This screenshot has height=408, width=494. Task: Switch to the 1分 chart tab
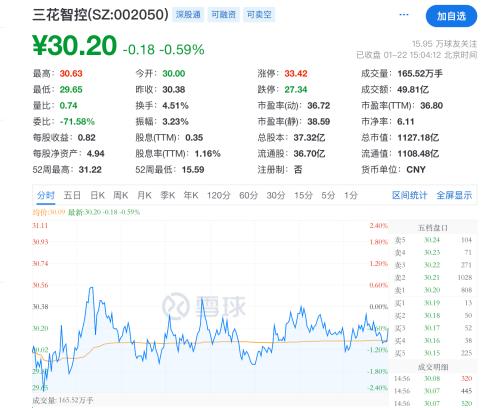coord(351,195)
